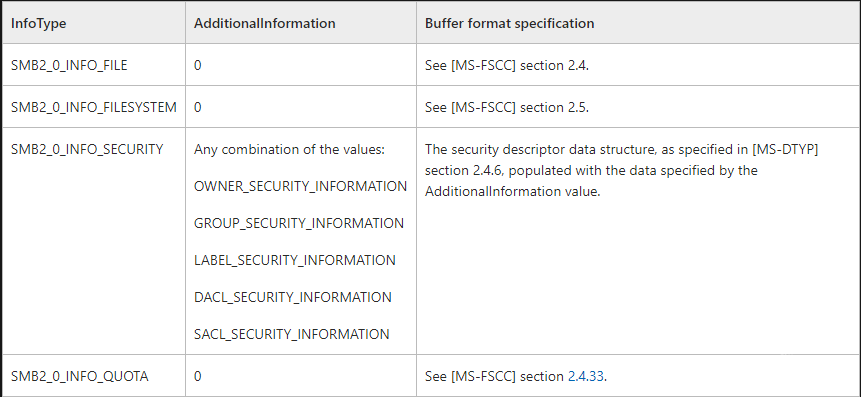Image resolution: width=861 pixels, height=397 pixels.
Task: Click 'Any combination of the values' text
Action: pos(289,149)
